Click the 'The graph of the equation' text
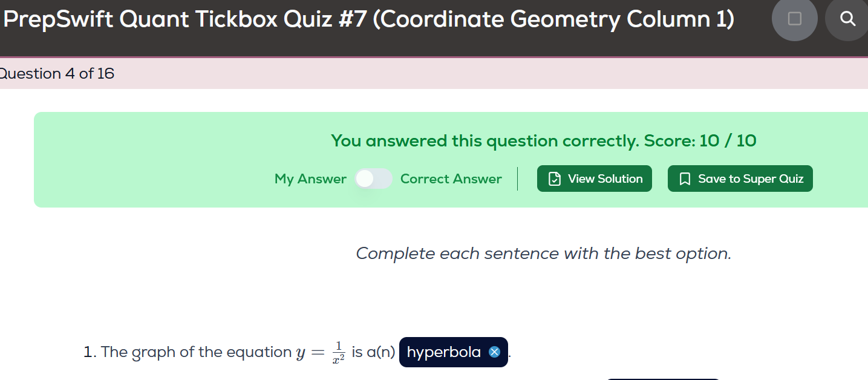This screenshot has height=380, width=868. tap(196, 352)
